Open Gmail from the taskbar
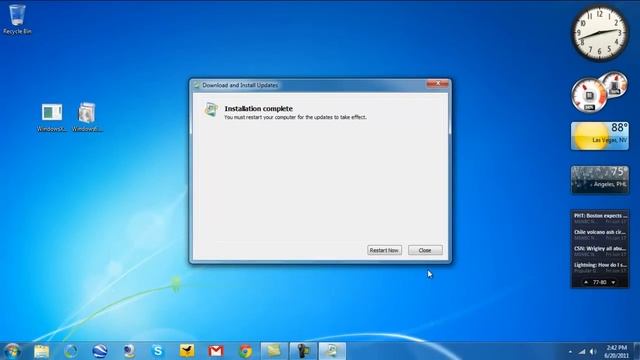 (x=216, y=351)
